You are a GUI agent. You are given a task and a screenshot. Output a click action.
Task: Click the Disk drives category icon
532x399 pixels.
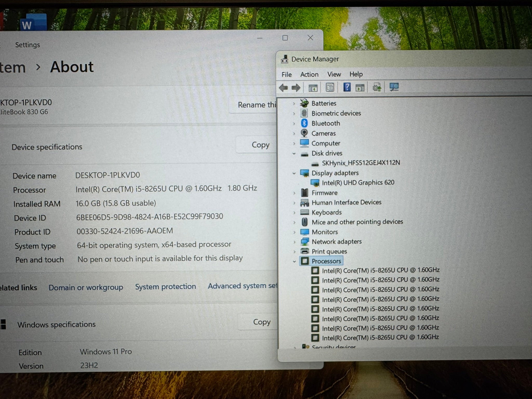(304, 154)
